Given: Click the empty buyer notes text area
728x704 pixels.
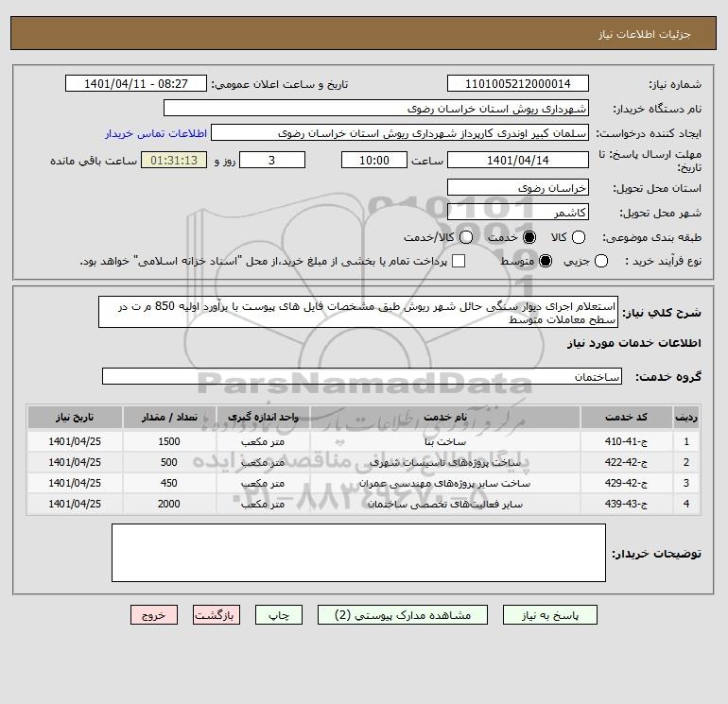Looking at the screenshot, I should (358, 553).
